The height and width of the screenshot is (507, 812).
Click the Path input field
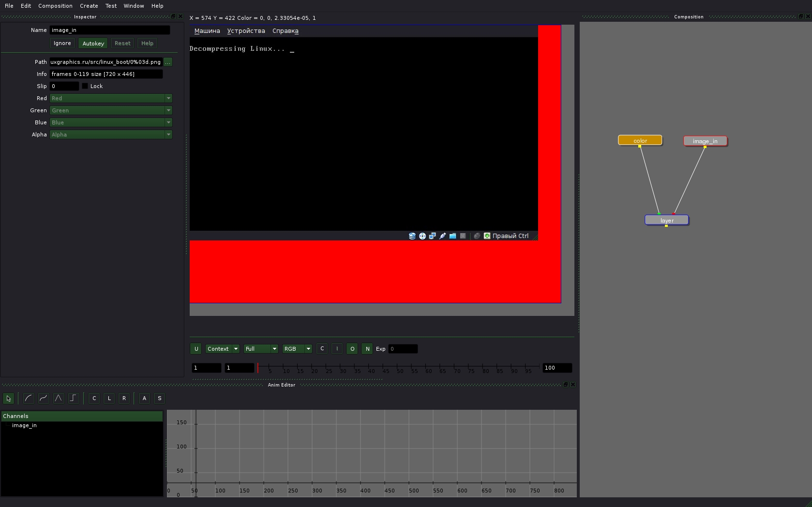click(106, 62)
